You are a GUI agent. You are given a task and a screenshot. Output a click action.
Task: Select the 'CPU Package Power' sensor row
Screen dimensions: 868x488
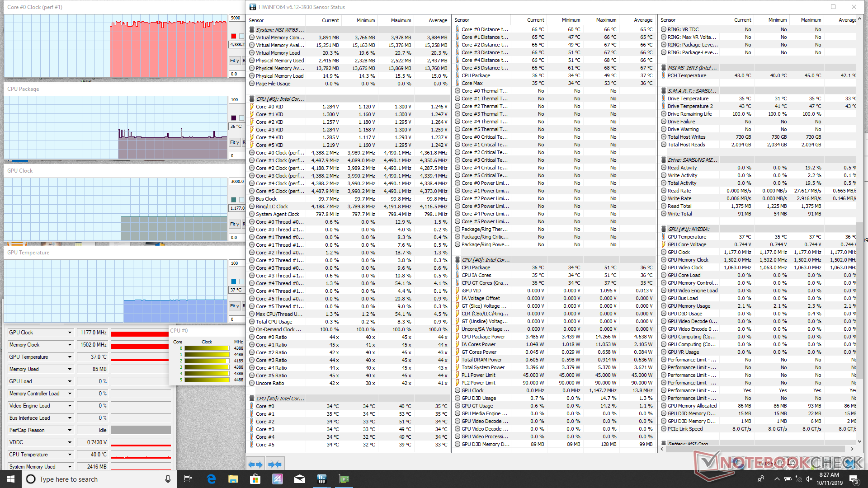click(554, 337)
